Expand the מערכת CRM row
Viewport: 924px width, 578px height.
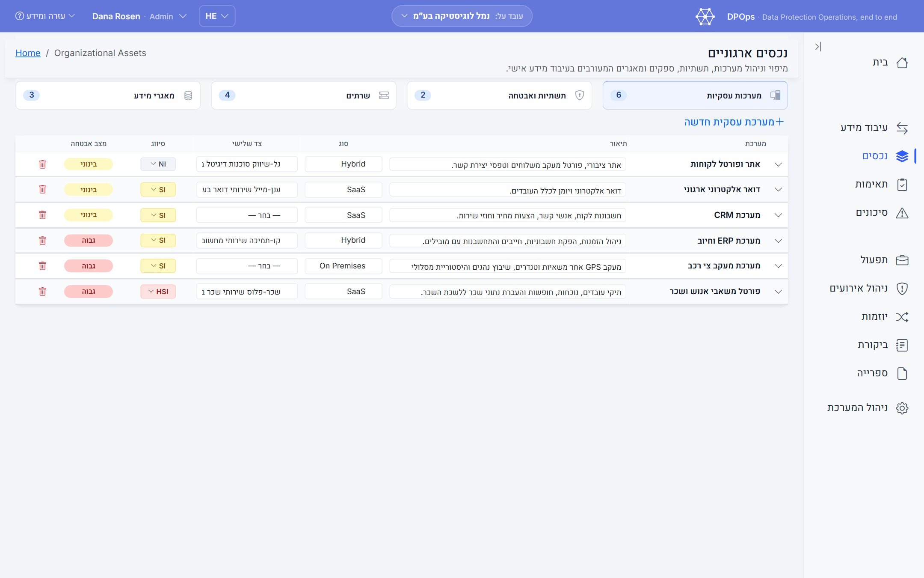point(778,215)
